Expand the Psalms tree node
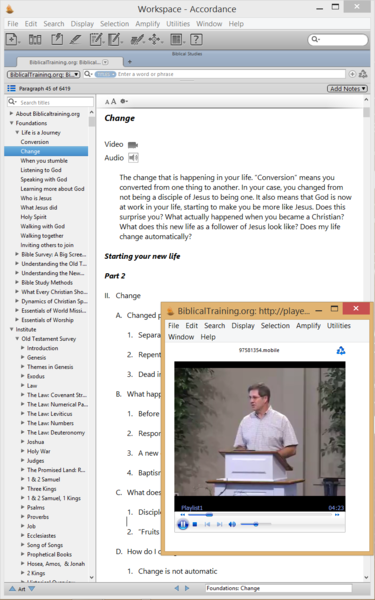375x600 pixels. 23,507
